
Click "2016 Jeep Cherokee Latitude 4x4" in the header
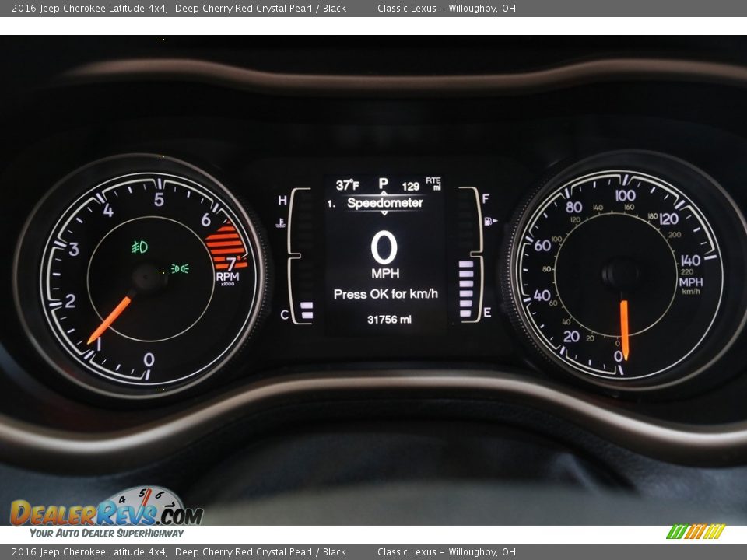(x=89, y=8)
